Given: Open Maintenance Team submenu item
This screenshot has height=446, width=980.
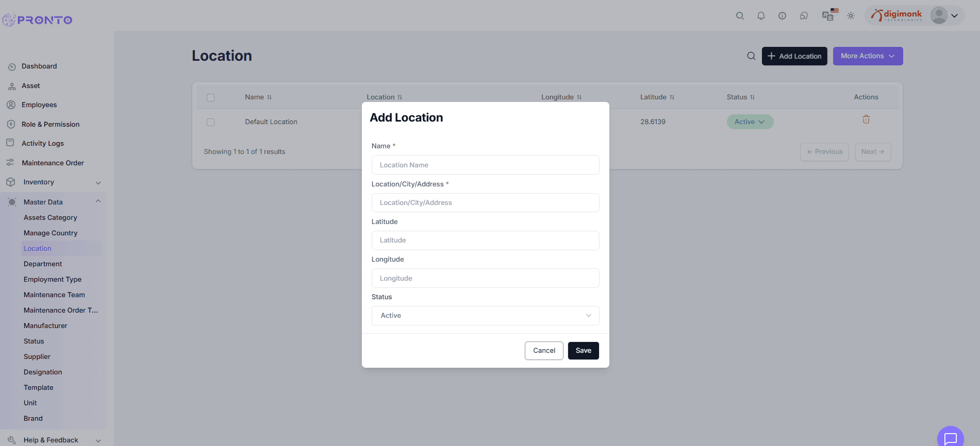Looking at the screenshot, I should point(54,295).
